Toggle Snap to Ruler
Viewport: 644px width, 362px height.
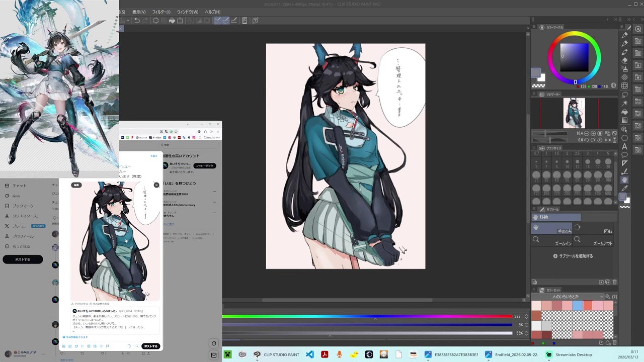tap(217, 20)
